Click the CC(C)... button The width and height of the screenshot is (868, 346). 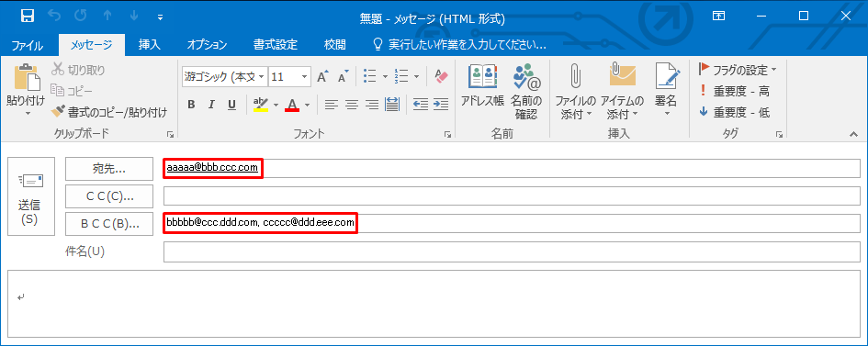click(109, 196)
